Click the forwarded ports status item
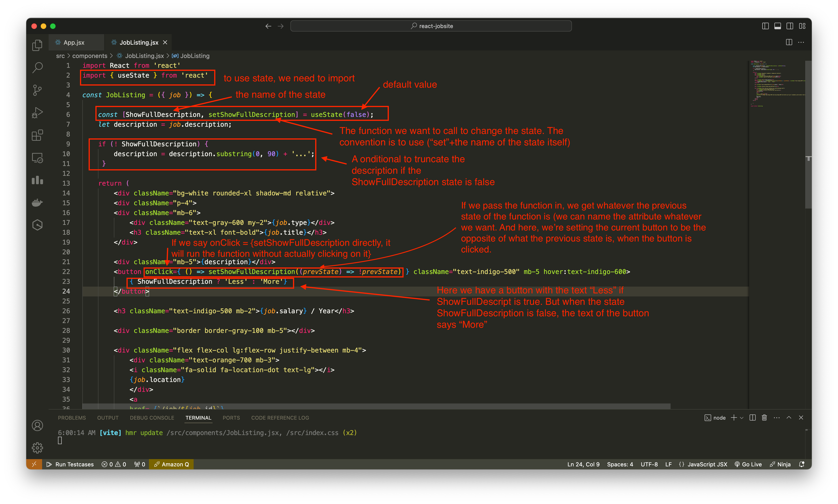Screen dimensions: 838x504 (x=140, y=464)
